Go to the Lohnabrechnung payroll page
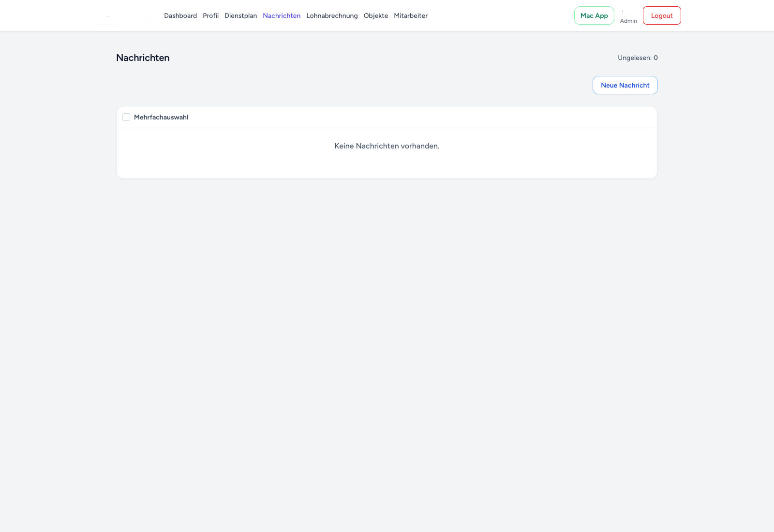This screenshot has width=774, height=532. (x=332, y=15)
